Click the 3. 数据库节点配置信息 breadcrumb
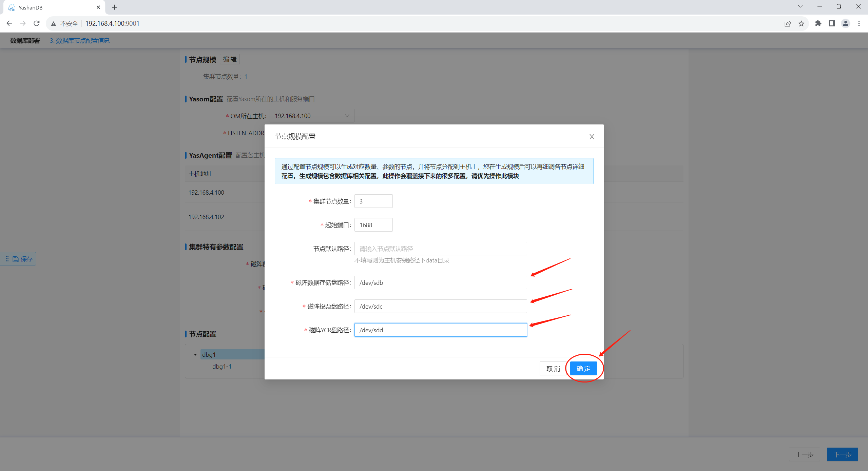The width and height of the screenshot is (868, 471). (x=80, y=40)
